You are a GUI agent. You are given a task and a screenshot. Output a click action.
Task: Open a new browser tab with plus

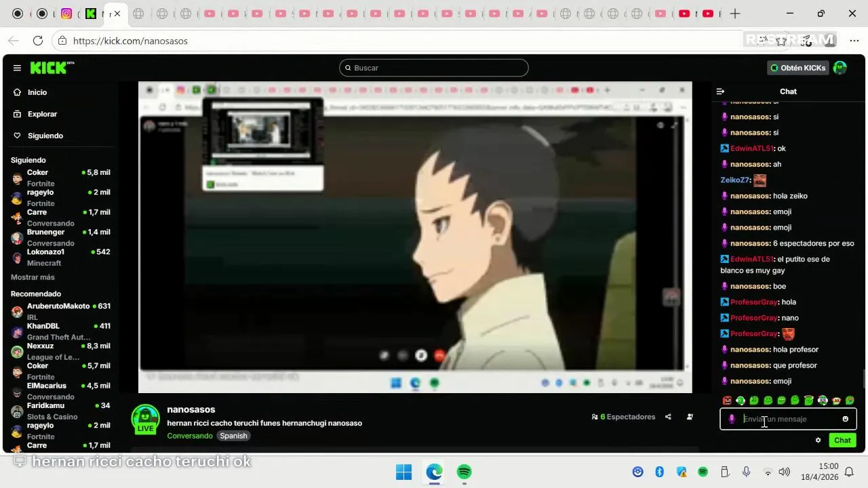(735, 14)
